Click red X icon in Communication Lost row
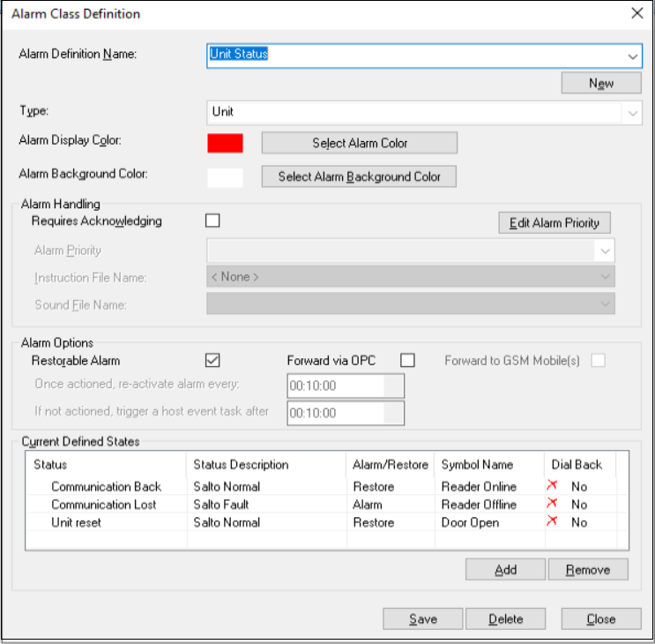 [x=552, y=504]
